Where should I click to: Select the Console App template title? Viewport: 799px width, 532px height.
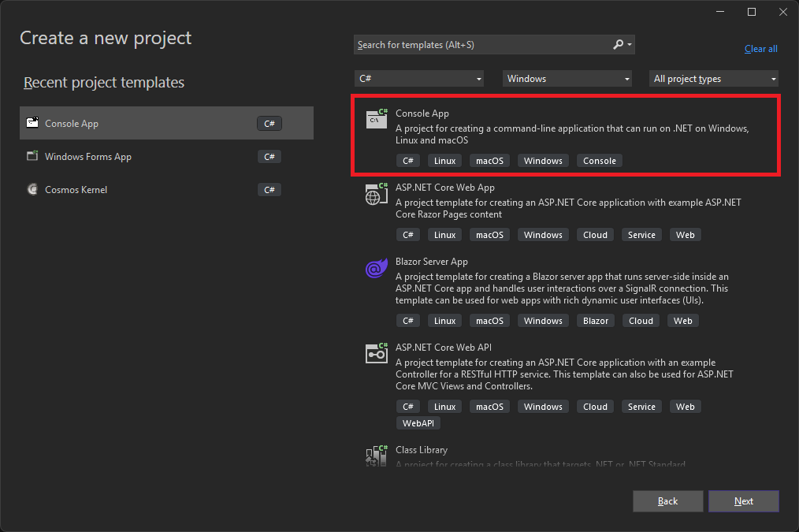[422, 113]
